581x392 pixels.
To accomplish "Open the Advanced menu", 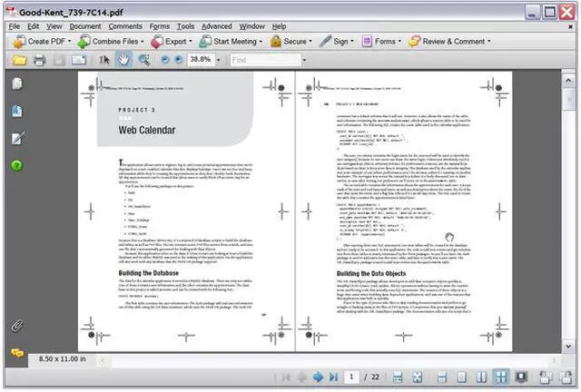I will click(217, 26).
